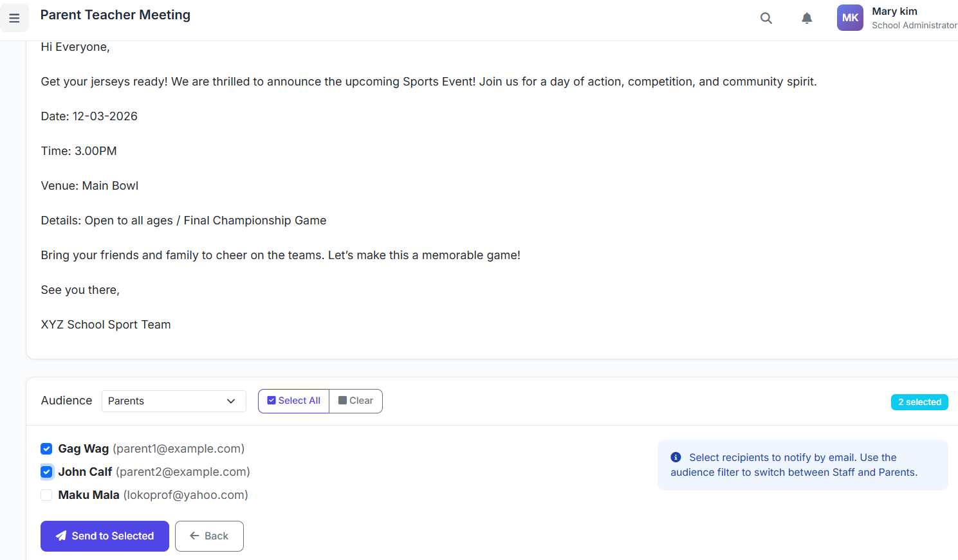
Task: Open the hamburger sidebar menu
Action: 14,18
